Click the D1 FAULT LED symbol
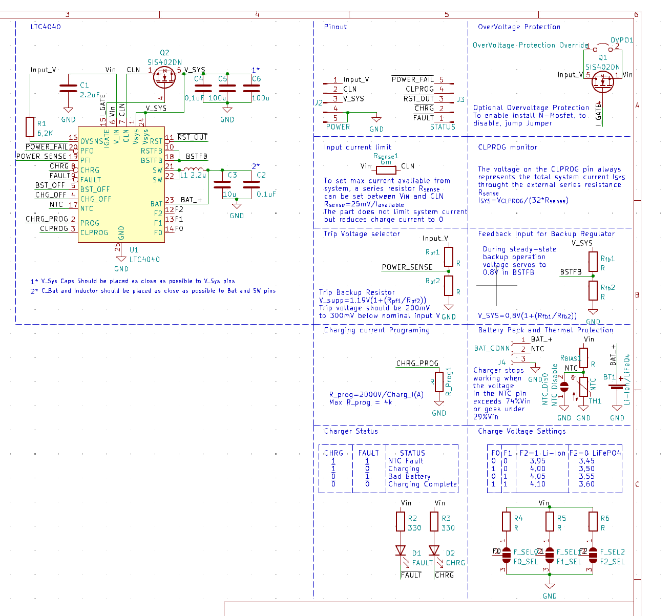Screen dimensions: 672x616 tap(401, 551)
